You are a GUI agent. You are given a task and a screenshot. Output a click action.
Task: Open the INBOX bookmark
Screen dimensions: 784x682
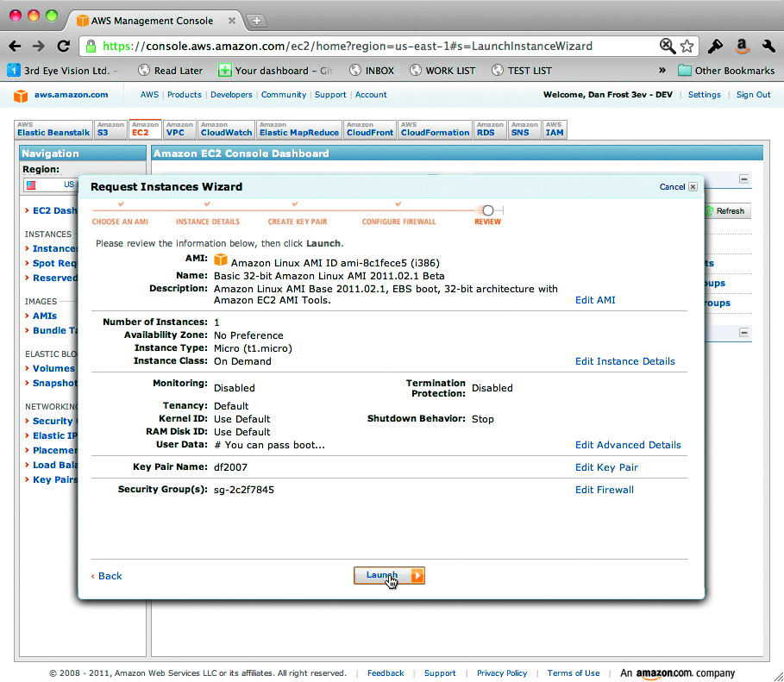click(372, 71)
